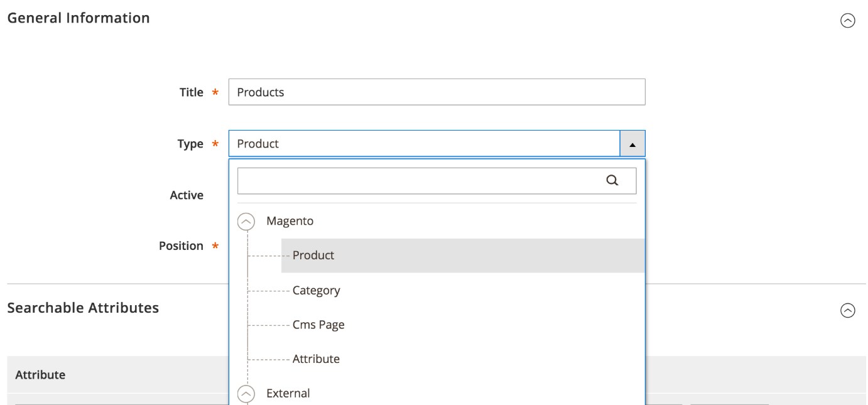Toggle the Type dropdown arrow button

pos(632,143)
